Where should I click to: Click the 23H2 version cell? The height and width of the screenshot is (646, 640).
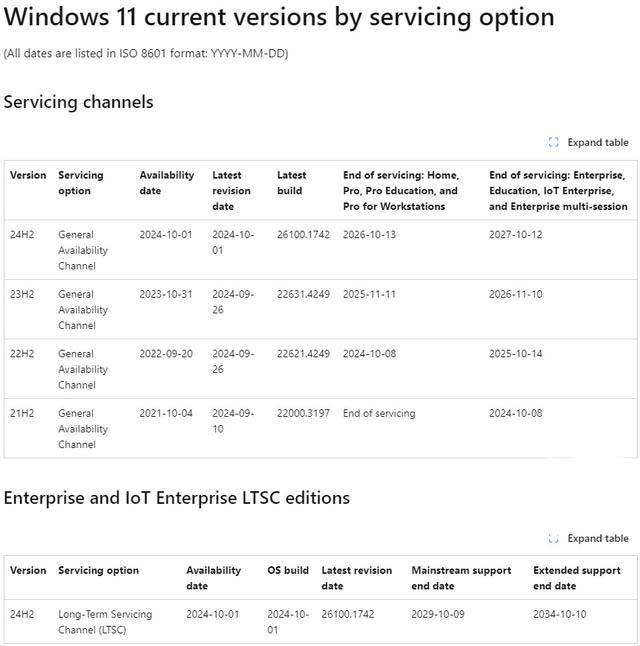(x=22, y=294)
